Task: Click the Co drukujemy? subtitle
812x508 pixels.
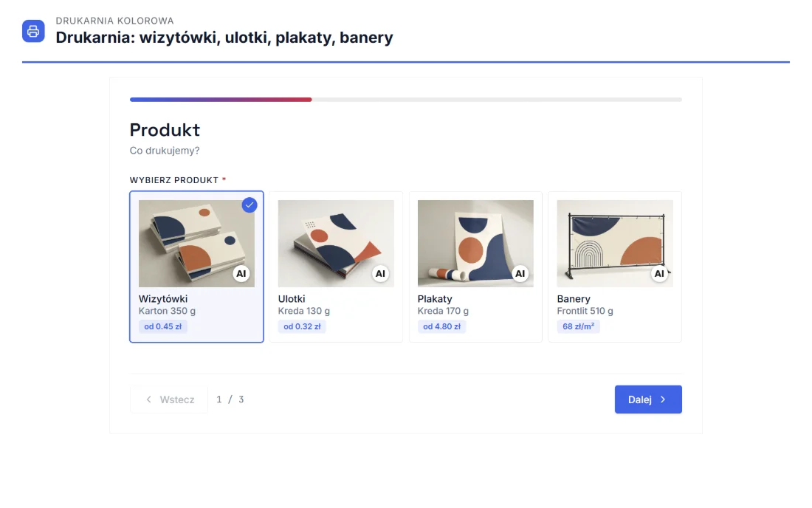Action: pos(165,151)
